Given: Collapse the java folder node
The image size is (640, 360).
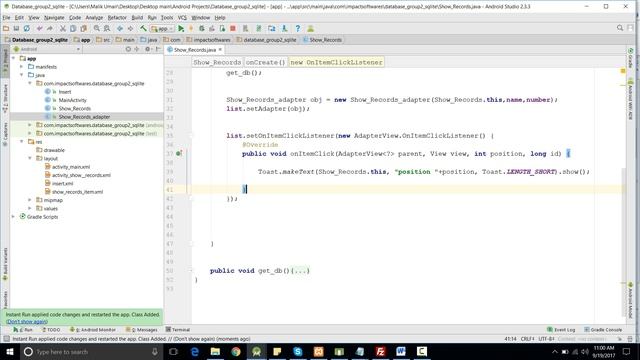Looking at the screenshot, I should tap(22, 75).
